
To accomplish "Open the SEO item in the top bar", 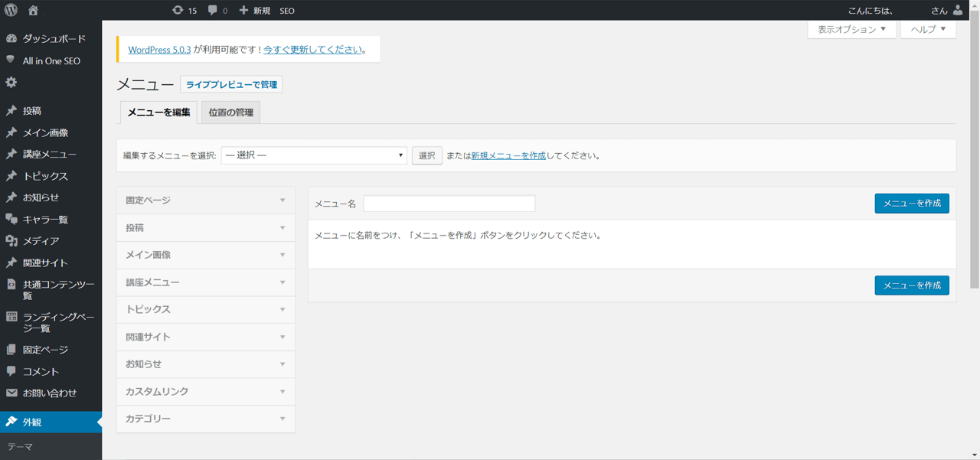I will click(x=287, y=11).
